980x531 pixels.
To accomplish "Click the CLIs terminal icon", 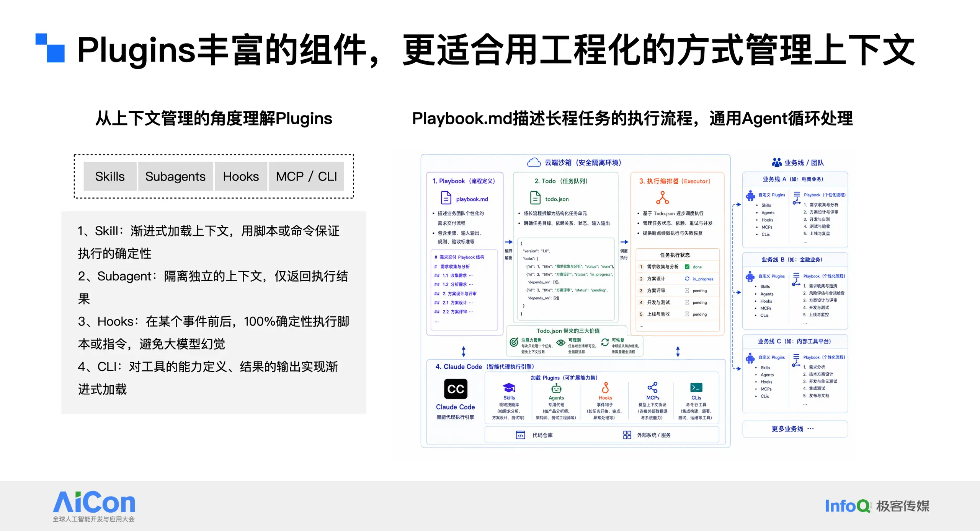I will pos(696,388).
